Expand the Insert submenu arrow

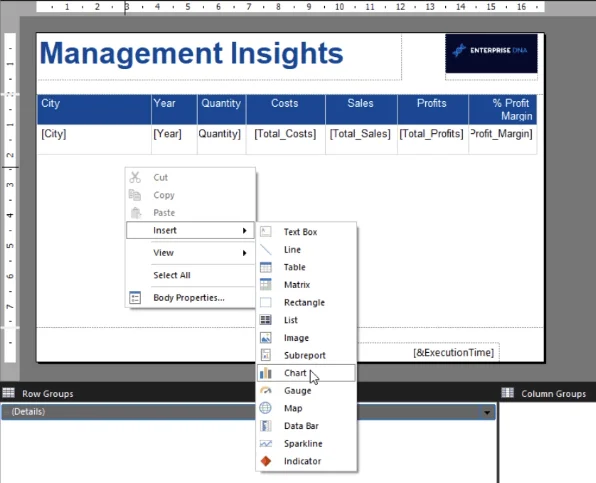pyautogui.click(x=245, y=230)
